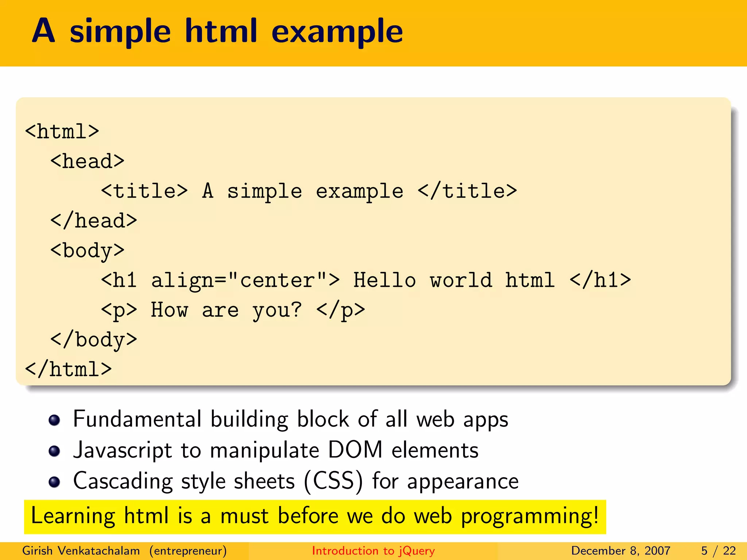Click bullet text 'Cascading style sheets (CSS) for appearance'
This screenshot has width=747, height=560.
coord(296,481)
